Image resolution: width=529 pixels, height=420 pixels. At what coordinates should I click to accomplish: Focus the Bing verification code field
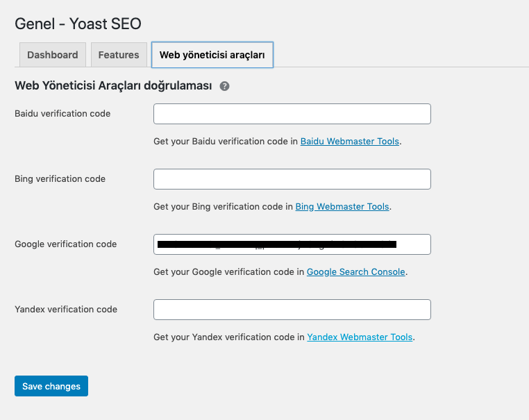[x=292, y=179]
